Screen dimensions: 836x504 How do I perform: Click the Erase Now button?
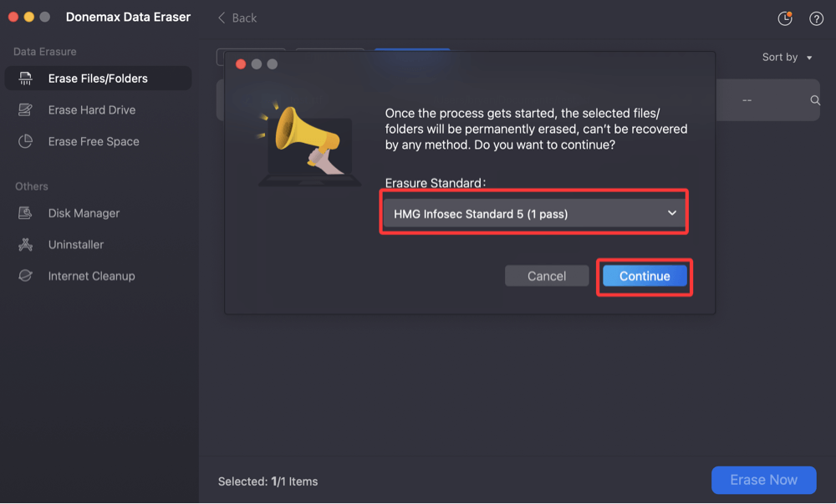[763, 480]
